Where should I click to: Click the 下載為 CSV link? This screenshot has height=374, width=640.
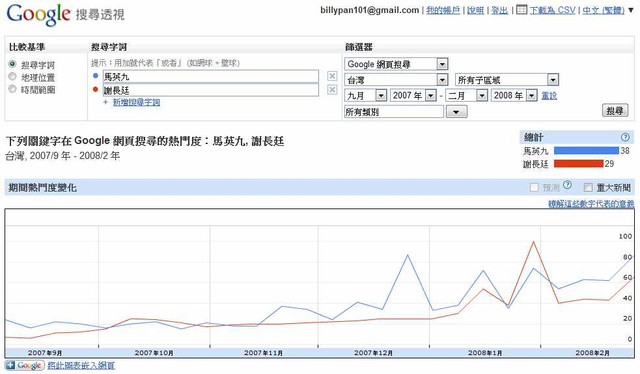(552, 10)
